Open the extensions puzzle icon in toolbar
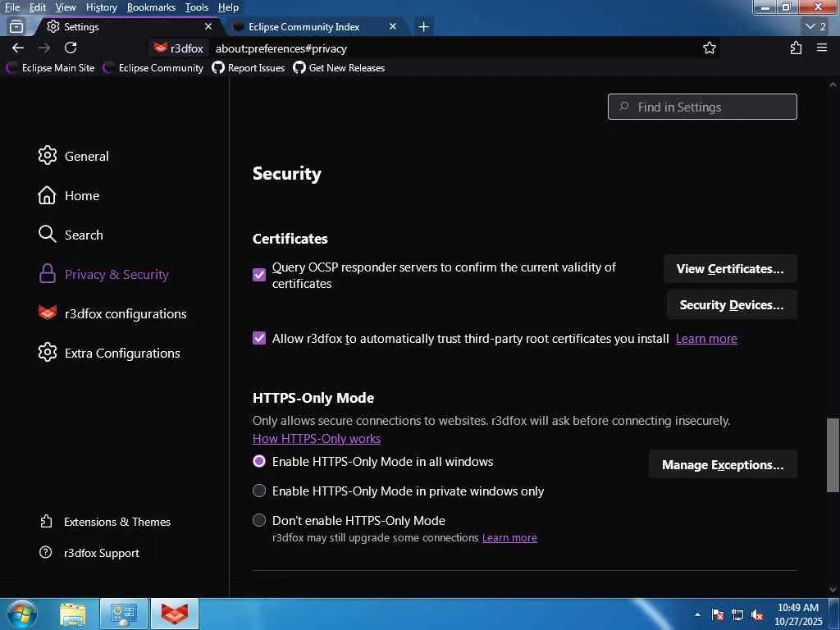The height and width of the screenshot is (630, 840). [x=796, y=48]
